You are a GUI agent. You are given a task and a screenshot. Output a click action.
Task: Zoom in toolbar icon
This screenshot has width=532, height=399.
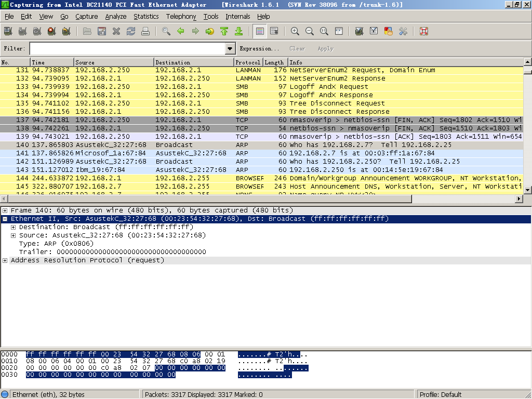point(295,31)
